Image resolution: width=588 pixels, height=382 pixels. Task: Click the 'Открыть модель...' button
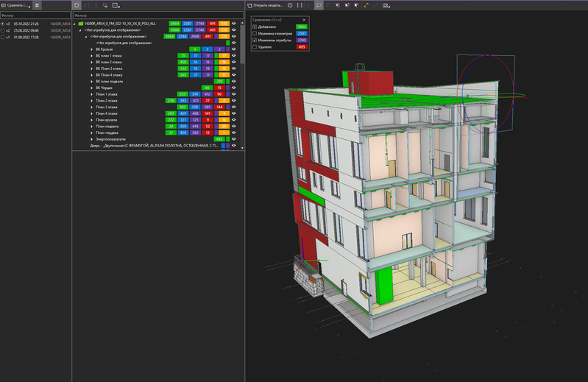click(x=265, y=5)
